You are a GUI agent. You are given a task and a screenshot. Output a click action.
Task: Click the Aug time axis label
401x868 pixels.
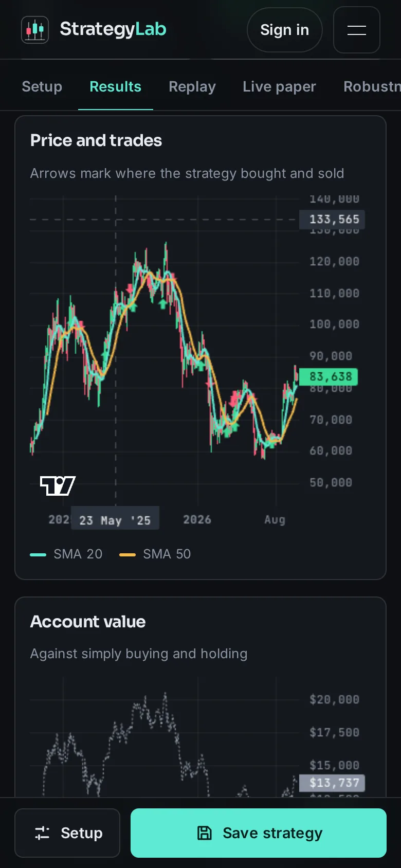point(275,519)
